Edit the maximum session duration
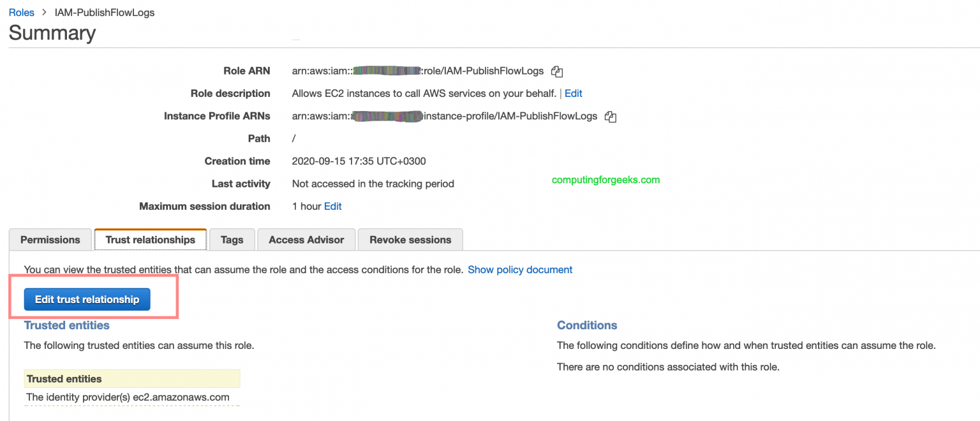This screenshot has height=421, width=980. point(332,206)
